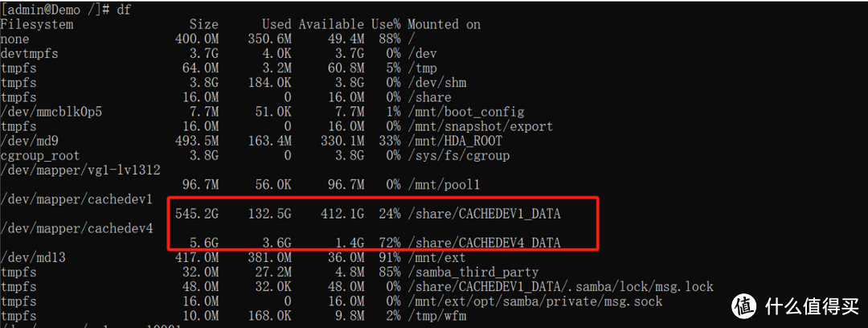This screenshot has height=328, width=868.
Task: Click the '132.5G' used value
Action: tap(269, 213)
